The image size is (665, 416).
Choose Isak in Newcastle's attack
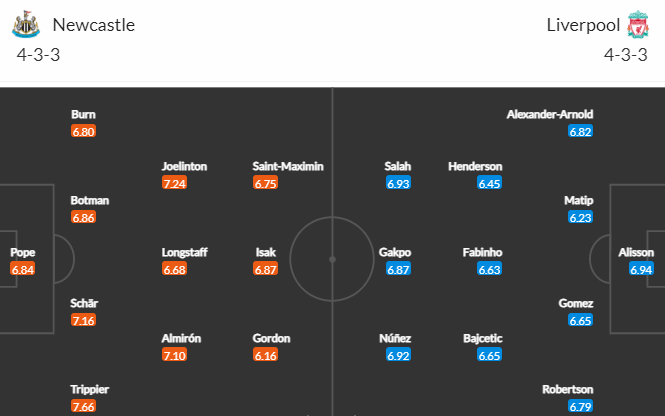point(265,252)
